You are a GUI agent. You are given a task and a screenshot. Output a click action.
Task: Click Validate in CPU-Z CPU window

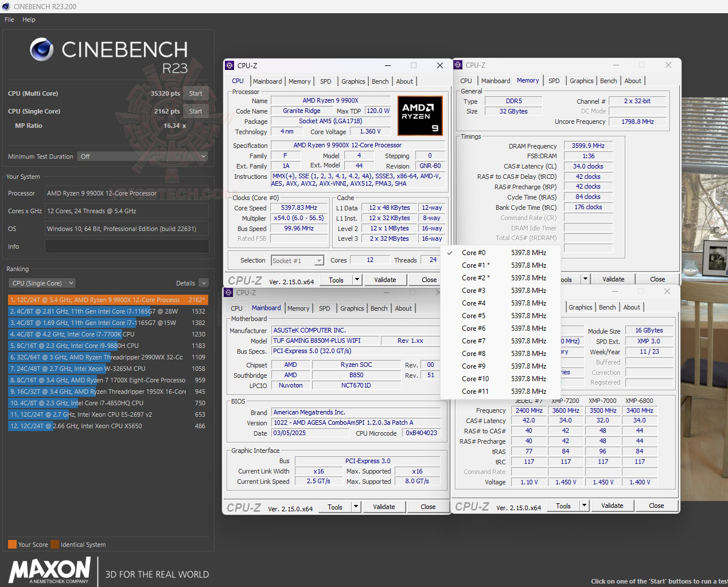385,280
